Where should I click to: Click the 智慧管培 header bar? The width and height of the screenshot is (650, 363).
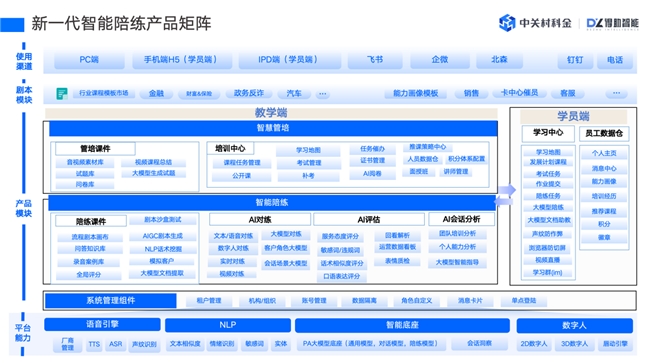click(x=273, y=128)
